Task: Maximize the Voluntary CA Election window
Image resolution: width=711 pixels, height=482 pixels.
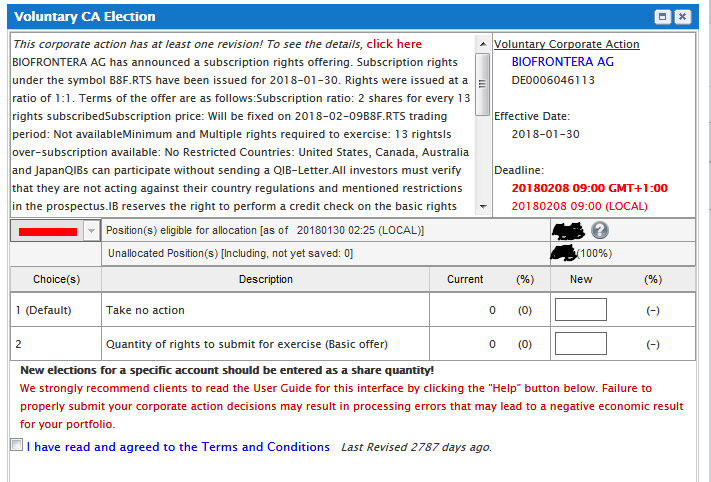Action: 662,17
